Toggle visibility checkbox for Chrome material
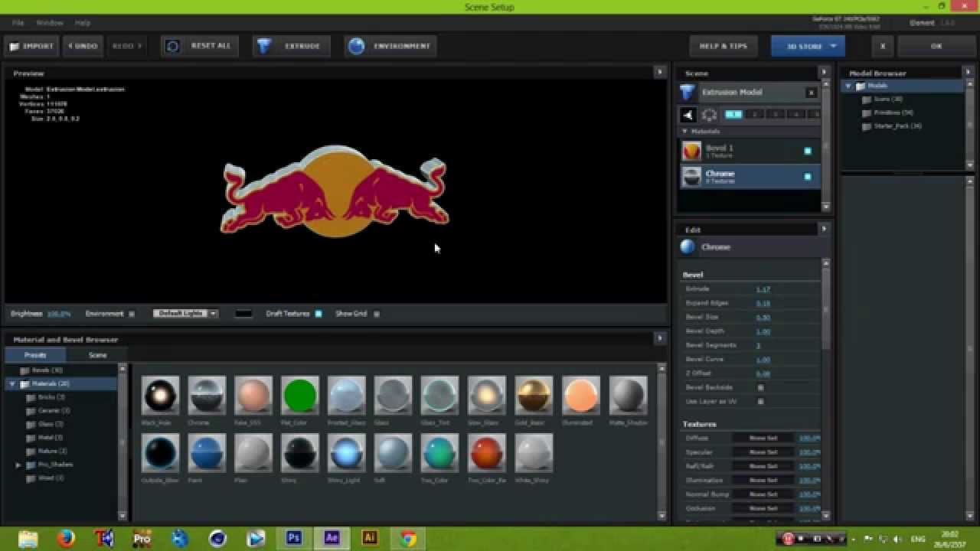 tap(807, 176)
